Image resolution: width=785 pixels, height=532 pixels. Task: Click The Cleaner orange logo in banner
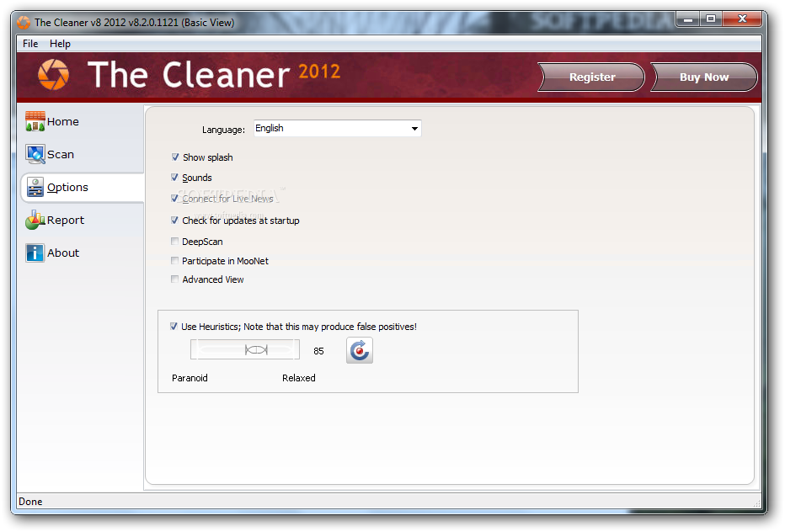pyautogui.click(x=54, y=75)
